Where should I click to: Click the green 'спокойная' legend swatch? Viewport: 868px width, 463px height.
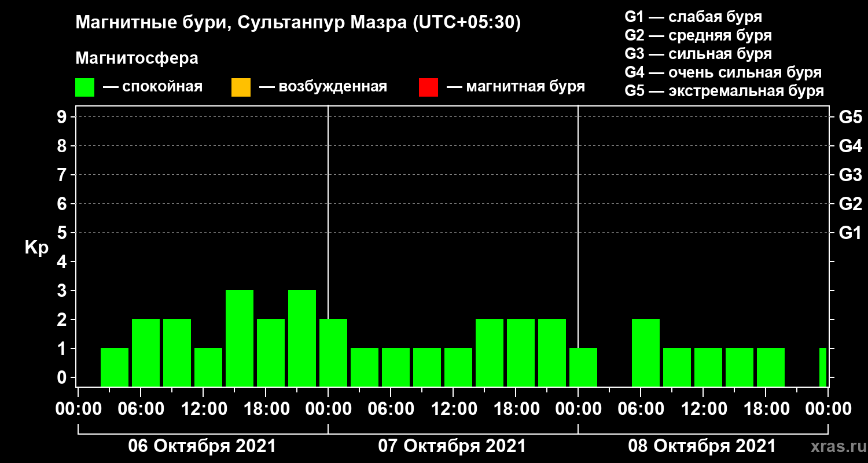84,87
